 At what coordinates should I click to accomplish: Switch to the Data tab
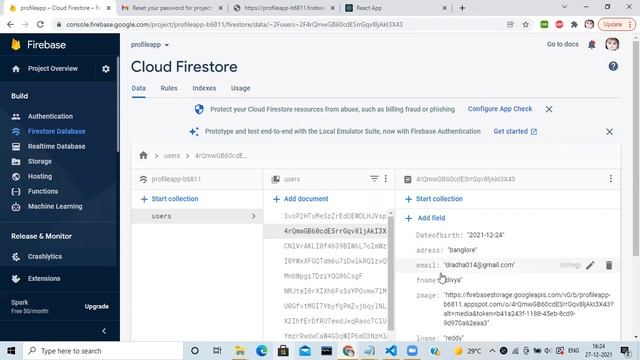point(138,88)
